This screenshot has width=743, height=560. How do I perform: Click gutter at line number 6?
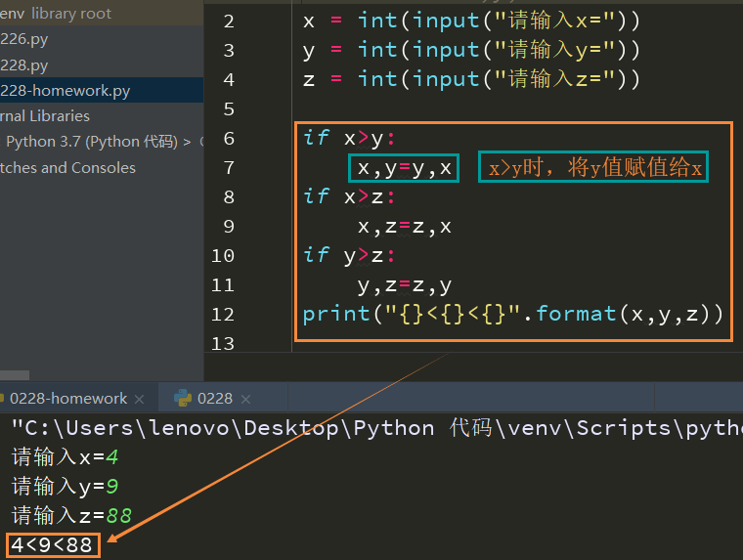tap(229, 138)
